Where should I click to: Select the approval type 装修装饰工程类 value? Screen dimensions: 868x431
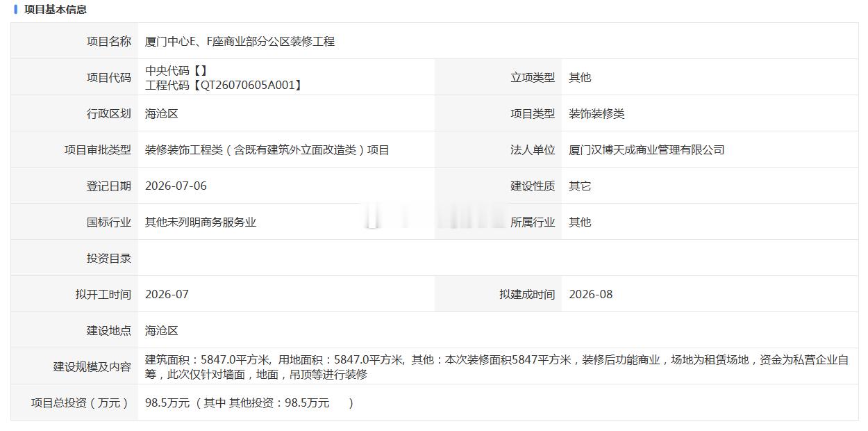pyautogui.click(x=267, y=150)
